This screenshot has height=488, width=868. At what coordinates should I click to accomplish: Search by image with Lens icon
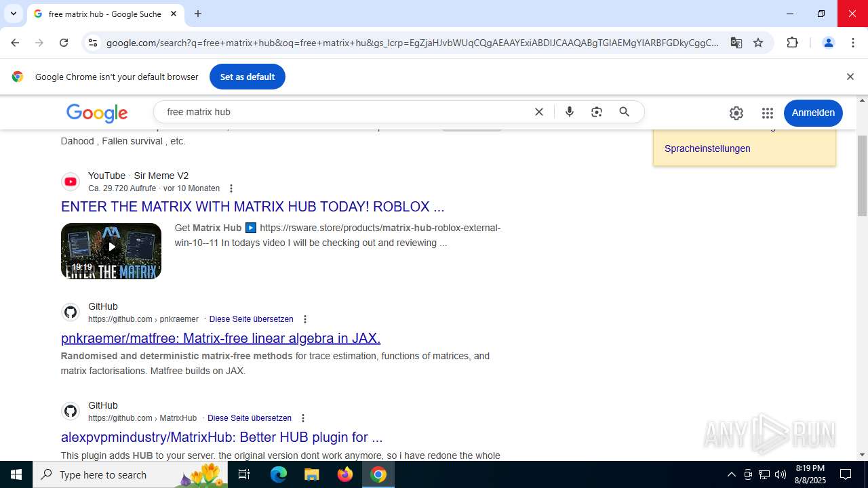597,112
